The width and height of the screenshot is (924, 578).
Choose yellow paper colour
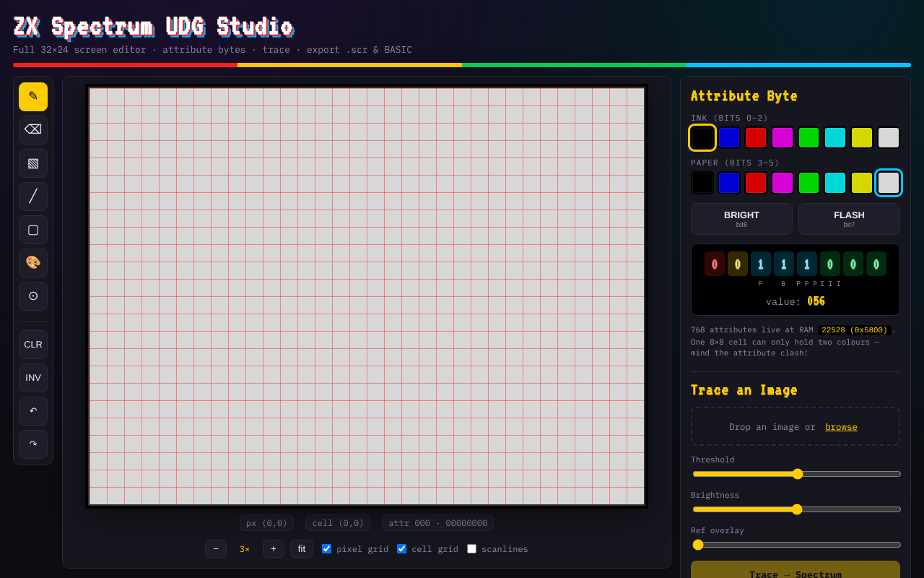862,183
